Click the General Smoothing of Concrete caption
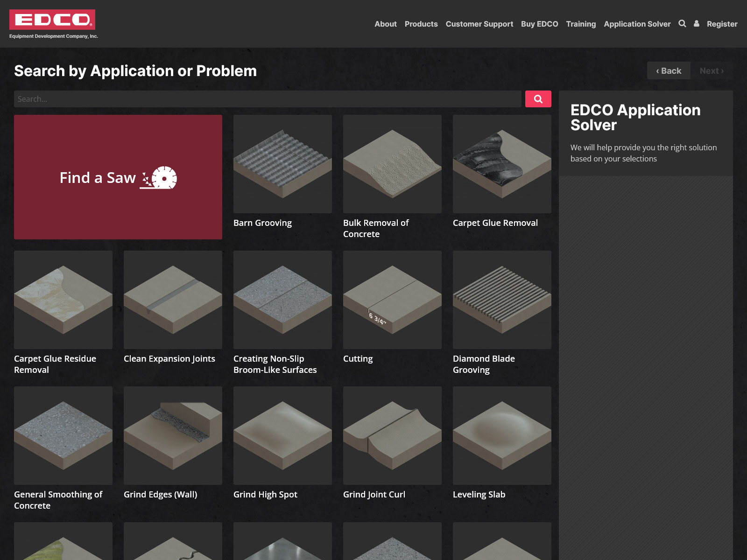Image resolution: width=747 pixels, height=560 pixels. point(58,500)
